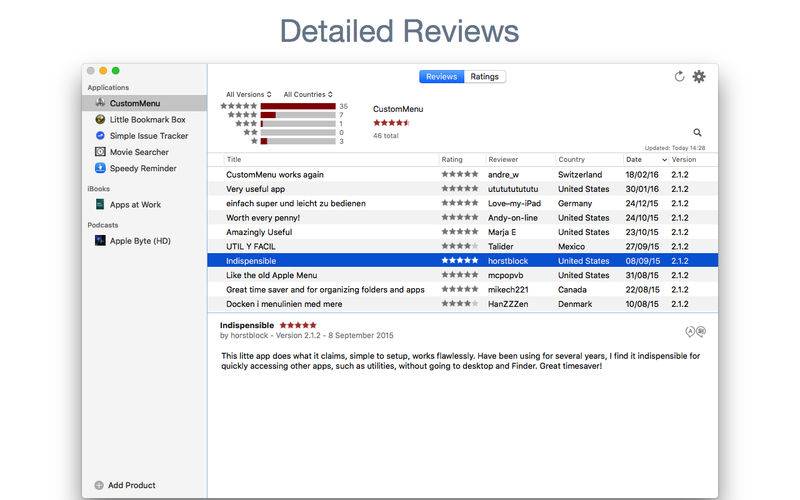The width and height of the screenshot is (800, 500).
Task: Click reviewer name 'andre_w'
Action: (x=503, y=174)
